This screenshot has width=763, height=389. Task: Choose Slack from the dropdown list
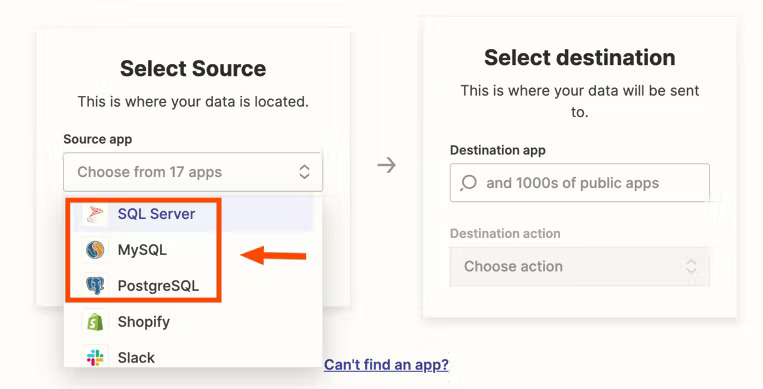click(x=193, y=357)
